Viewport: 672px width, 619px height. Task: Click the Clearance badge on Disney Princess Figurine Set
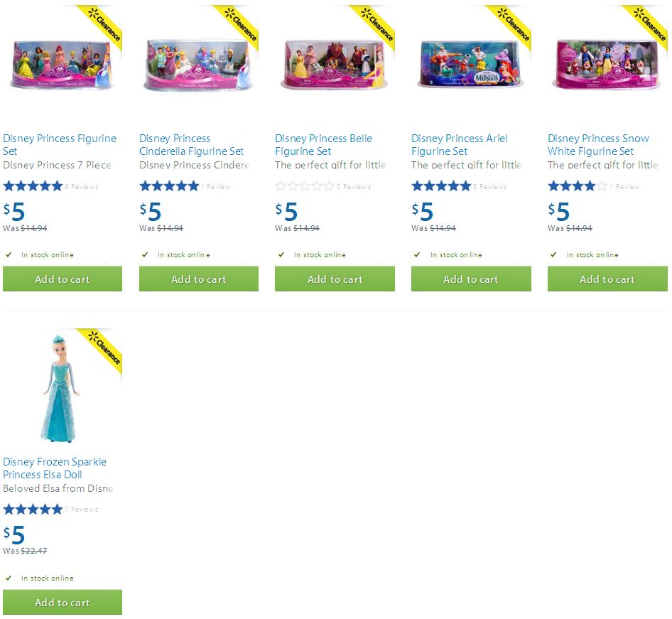(x=102, y=26)
